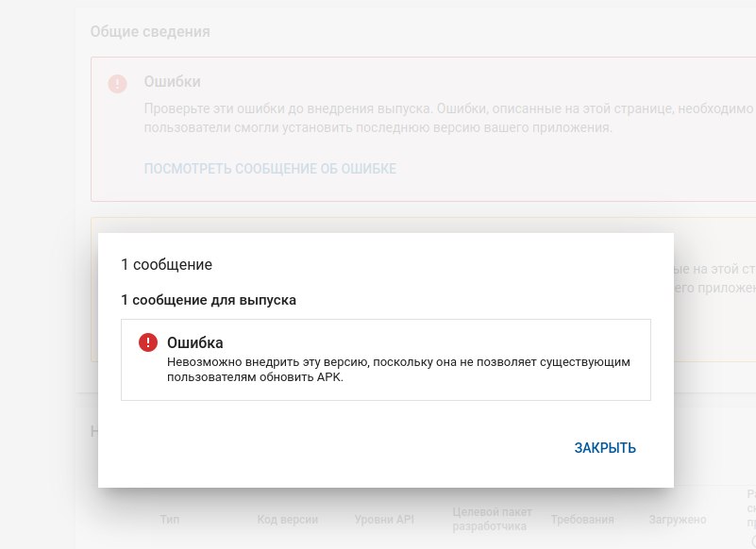Viewport: 756px width, 549px height.
Task: Click the truncated rightmost table column header
Action: pyautogui.click(x=750, y=509)
